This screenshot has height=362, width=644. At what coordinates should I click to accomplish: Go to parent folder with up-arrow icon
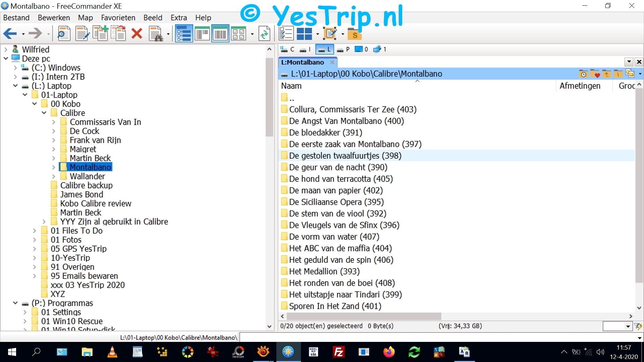(606, 74)
